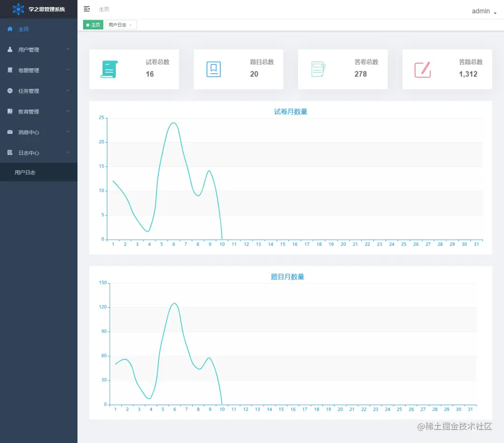
Task: Click the 答卷总数 document sheets icon
Action: [x=318, y=69]
